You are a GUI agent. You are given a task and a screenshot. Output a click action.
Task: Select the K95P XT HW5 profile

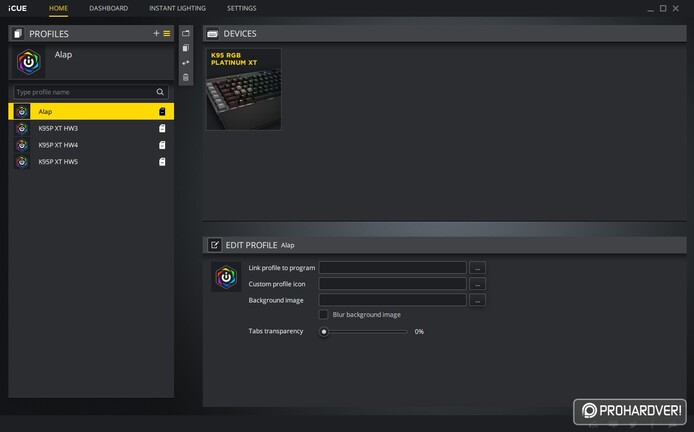point(91,162)
